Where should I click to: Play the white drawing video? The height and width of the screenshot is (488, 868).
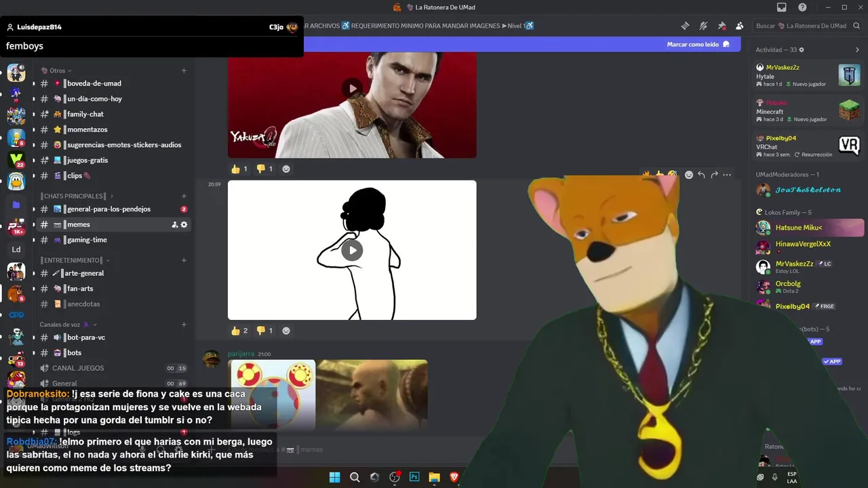352,250
